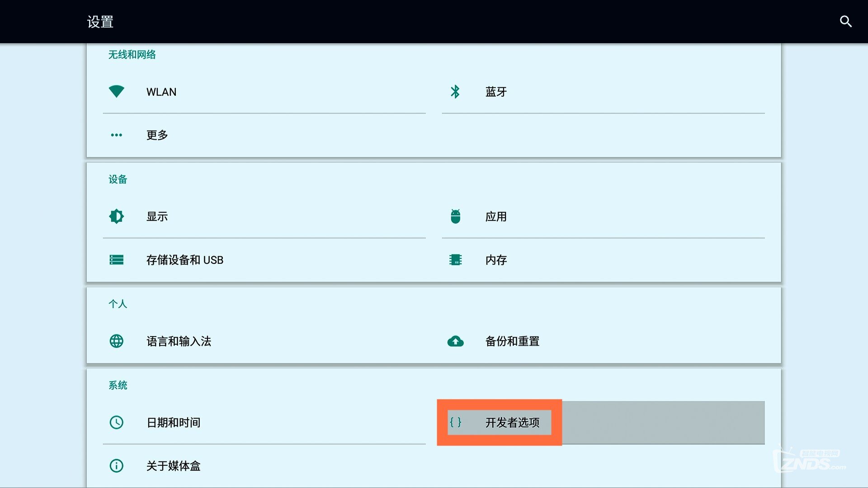Screen dimensions: 868x488
Task: Click the info circle icon
Action: point(116,466)
